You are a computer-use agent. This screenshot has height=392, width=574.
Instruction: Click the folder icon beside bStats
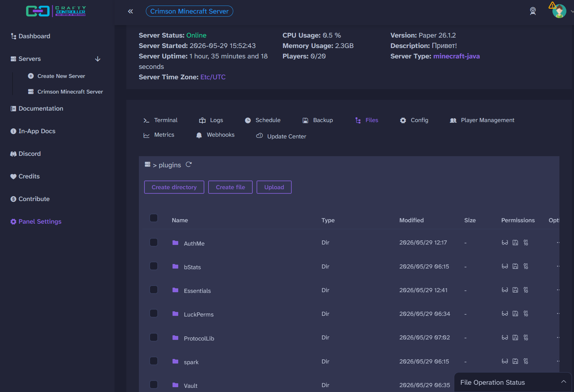pos(175,266)
